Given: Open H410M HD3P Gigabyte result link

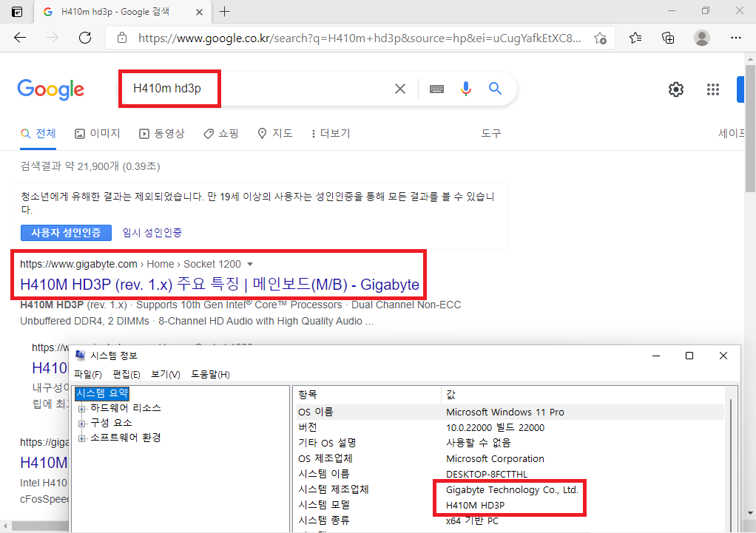Looking at the screenshot, I should [220, 285].
